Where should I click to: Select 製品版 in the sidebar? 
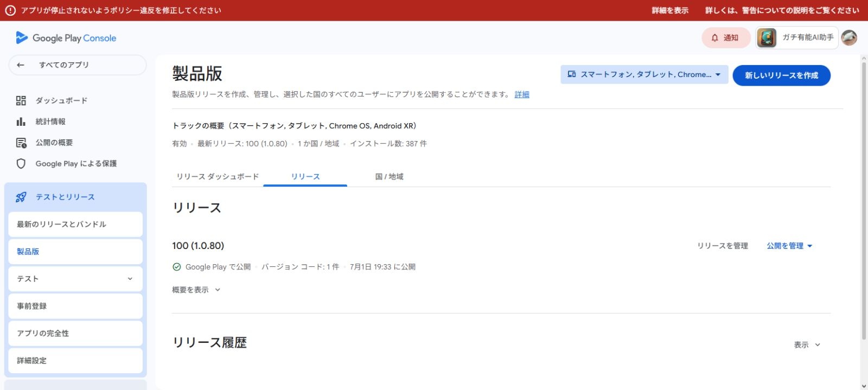[x=75, y=252]
